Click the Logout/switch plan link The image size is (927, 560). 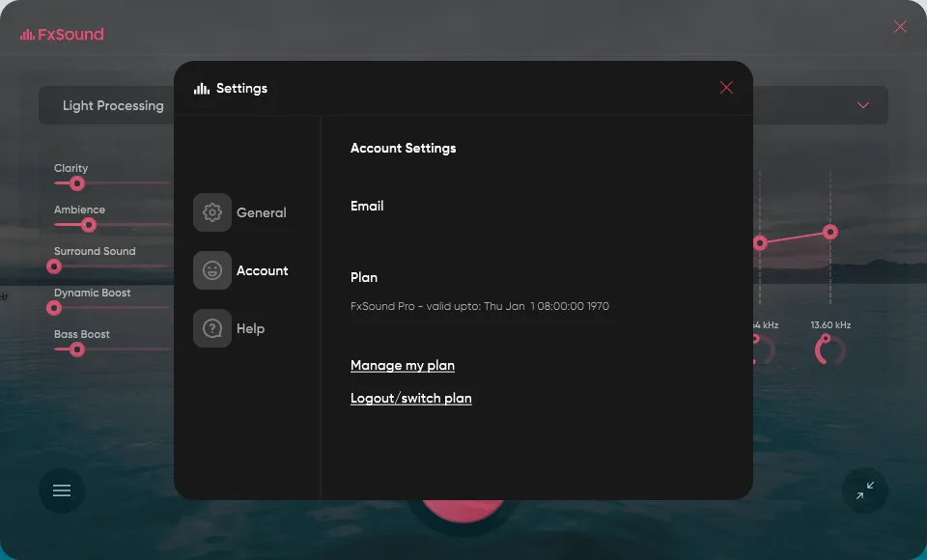click(410, 398)
